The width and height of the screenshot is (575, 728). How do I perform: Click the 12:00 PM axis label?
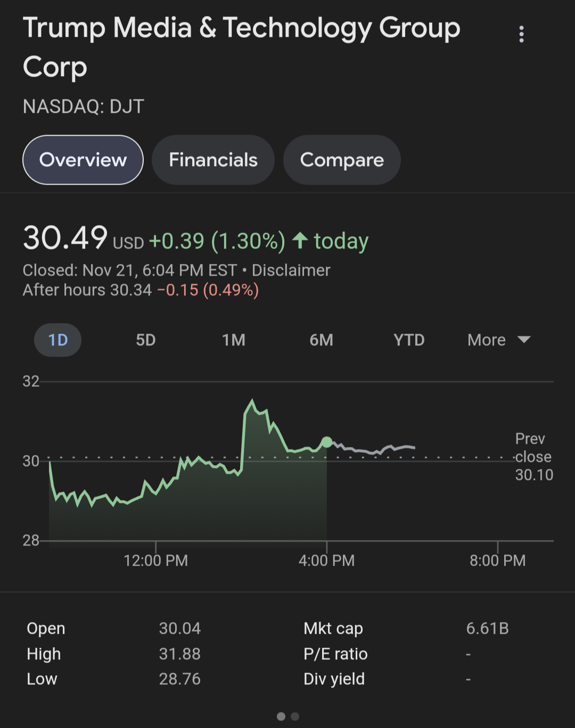tap(155, 560)
